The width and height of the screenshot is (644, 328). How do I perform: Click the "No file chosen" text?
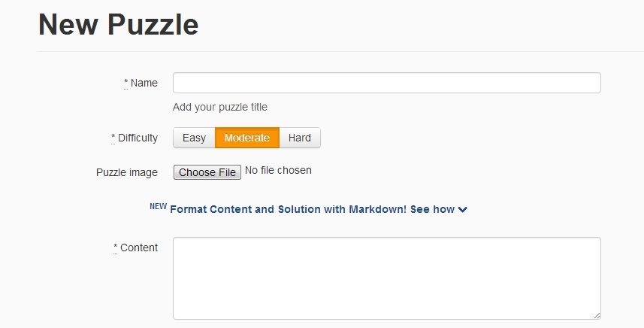coord(278,171)
